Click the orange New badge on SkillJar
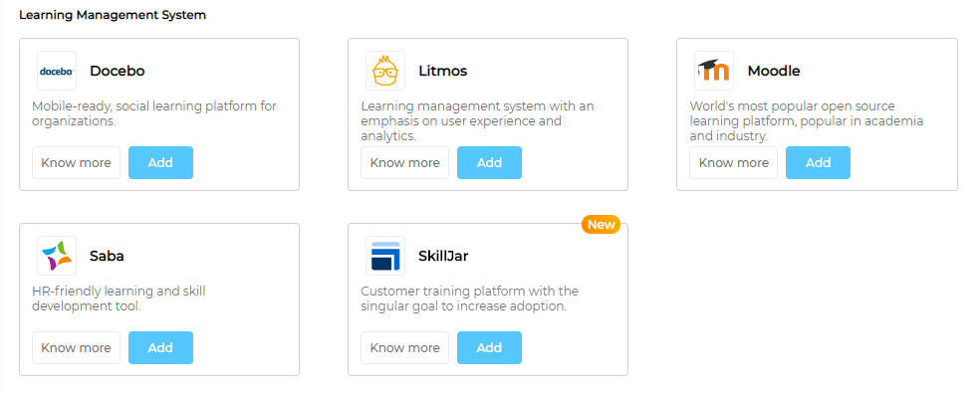980x395 pixels. (602, 225)
